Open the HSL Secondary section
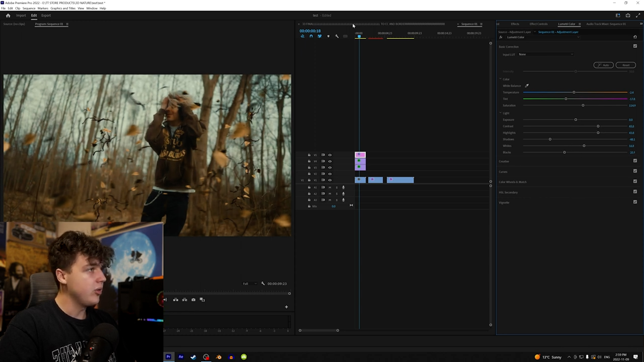Image resolution: width=644 pixels, height=362 pixels. [x=508, y=192]
